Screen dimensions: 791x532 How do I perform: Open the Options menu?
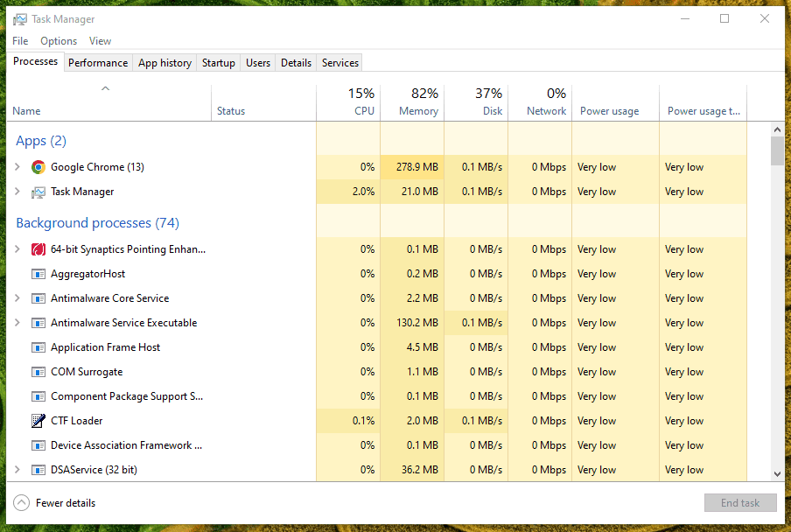coord(59,41)
